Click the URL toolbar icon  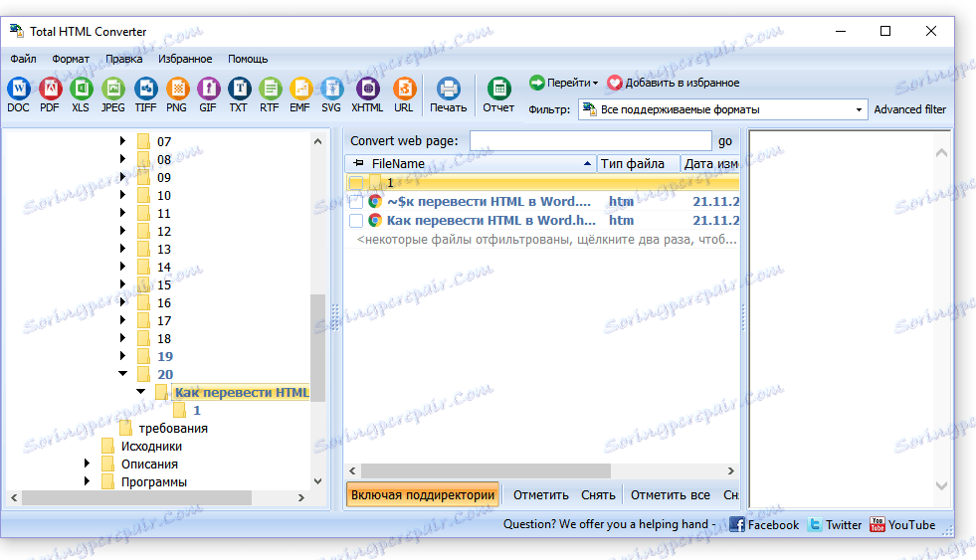(x=404, y=89)
